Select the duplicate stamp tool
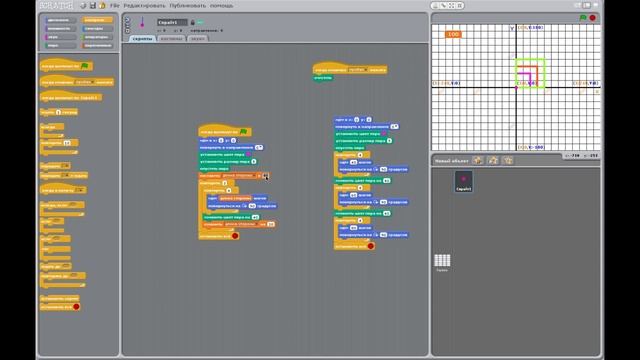 436,6
